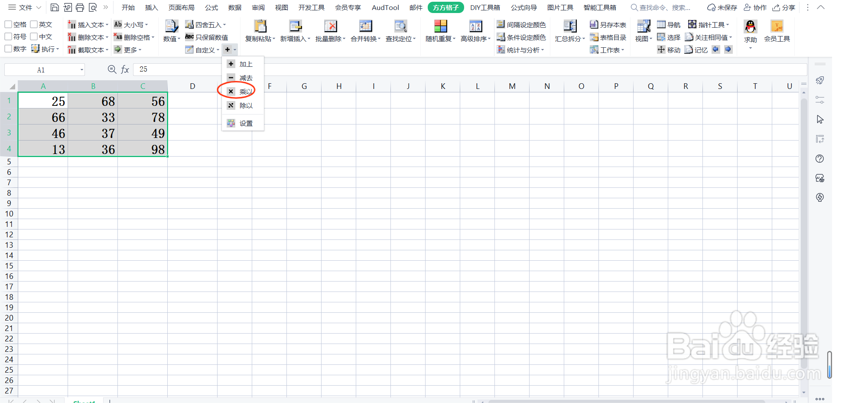
Task: Click the 只保留数值 ABC icon
Action: pyautogui.click(x=189, y=37)
